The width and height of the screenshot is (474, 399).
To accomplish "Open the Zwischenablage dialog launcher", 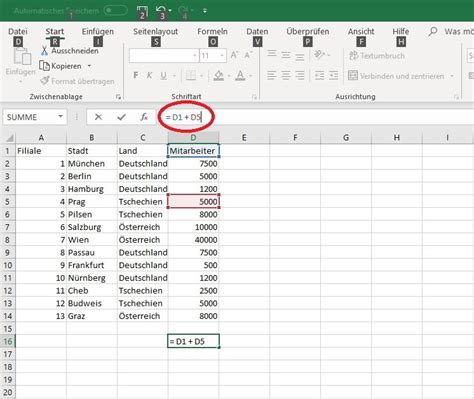I will coord(118,97).
